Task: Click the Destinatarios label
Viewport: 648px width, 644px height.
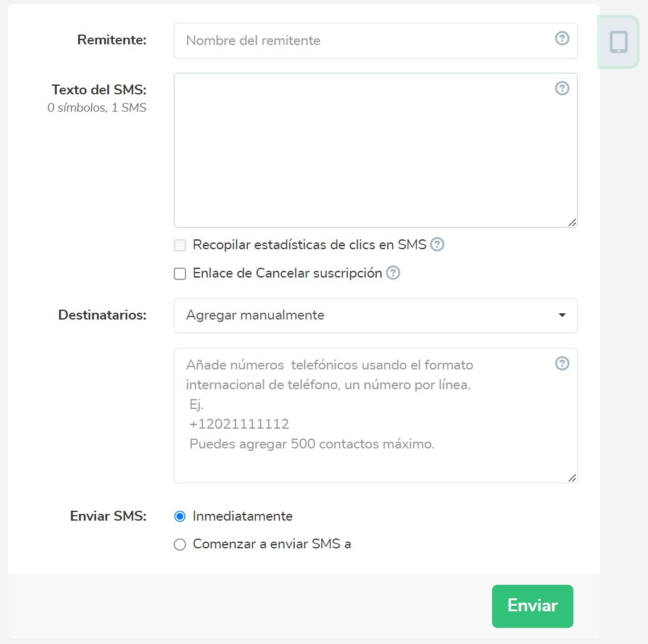Action: point(102,315)
